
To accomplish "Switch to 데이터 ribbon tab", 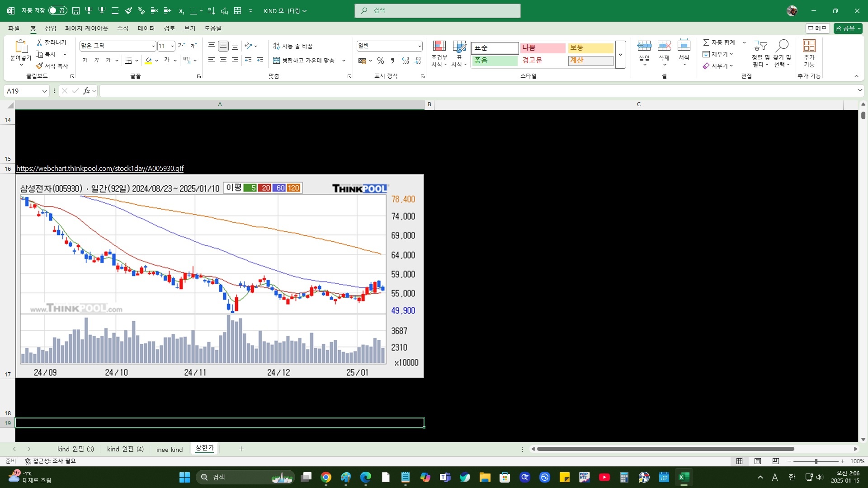I will [146, 28].
